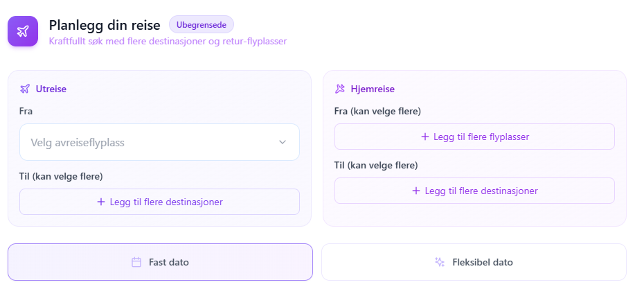This screenshot has width=644, height=296.
Task: Click the sparkle icon in Fleksibel dato
Action: [440, 262]
